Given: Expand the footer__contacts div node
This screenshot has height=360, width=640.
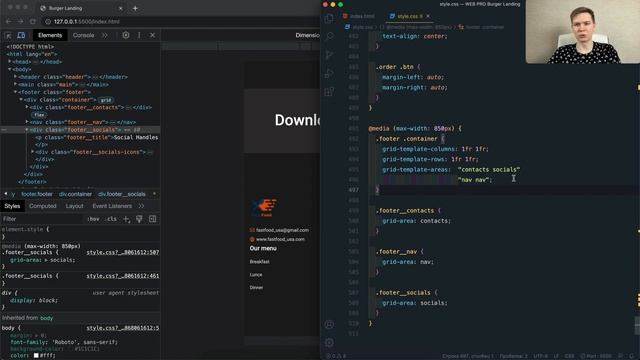Looking at the screenshot, I should point(27,107).
